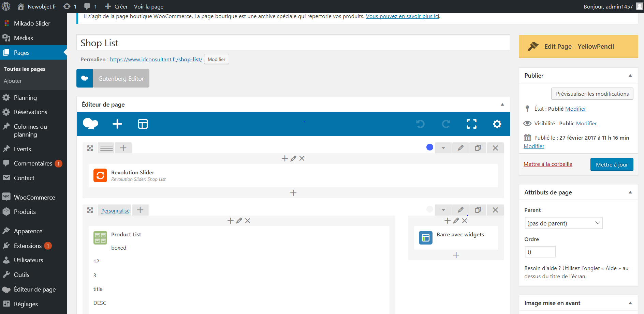The width and height of the screenshot is (644, 314).
Task: Collapse the Publier panel
Action: pos(630,76)
